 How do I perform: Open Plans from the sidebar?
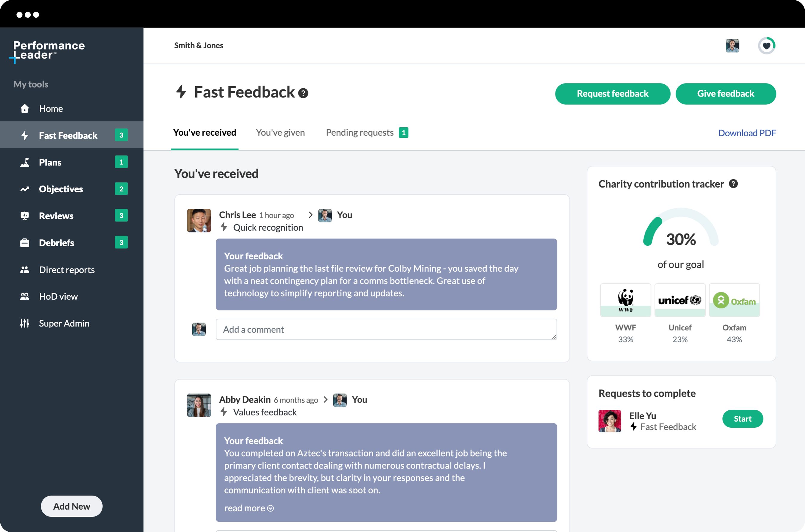tap(50, 162)
